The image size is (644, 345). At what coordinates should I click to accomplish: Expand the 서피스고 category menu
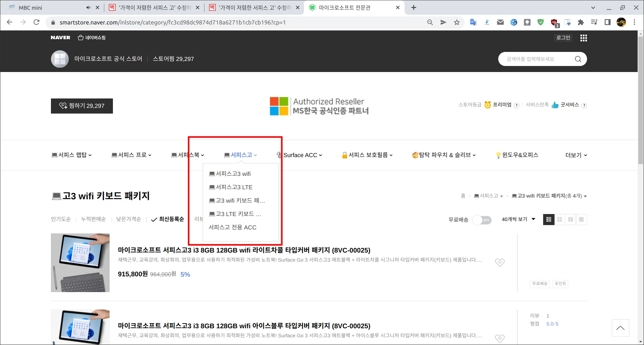tap(240, 155)
